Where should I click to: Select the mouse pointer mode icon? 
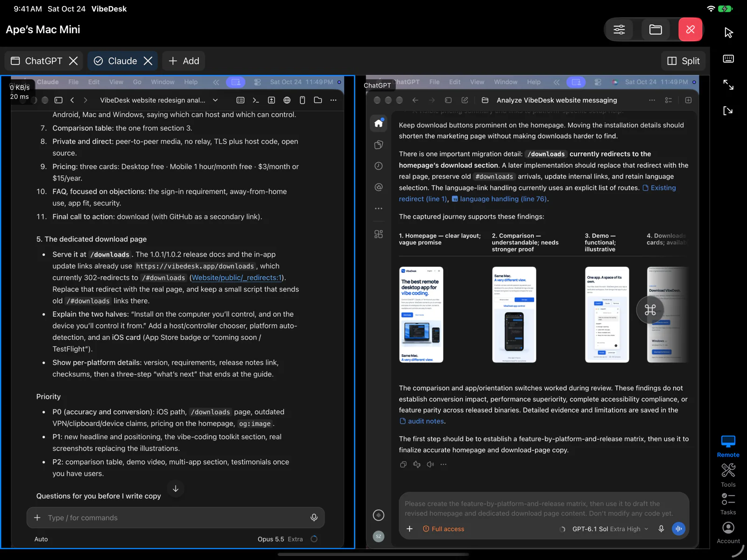click(x=728, y=32)
